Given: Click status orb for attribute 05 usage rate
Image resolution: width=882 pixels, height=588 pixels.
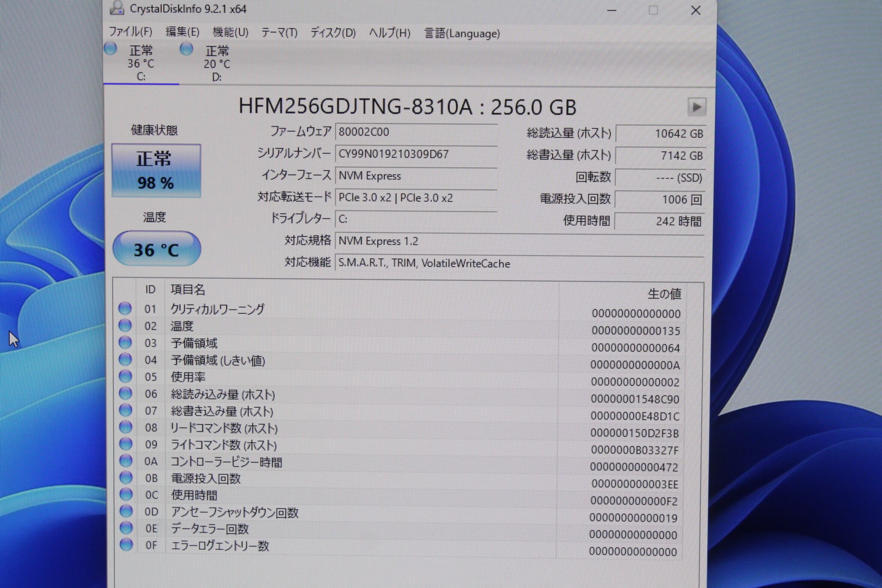Looking at the screenshot, I should [125, 376].
